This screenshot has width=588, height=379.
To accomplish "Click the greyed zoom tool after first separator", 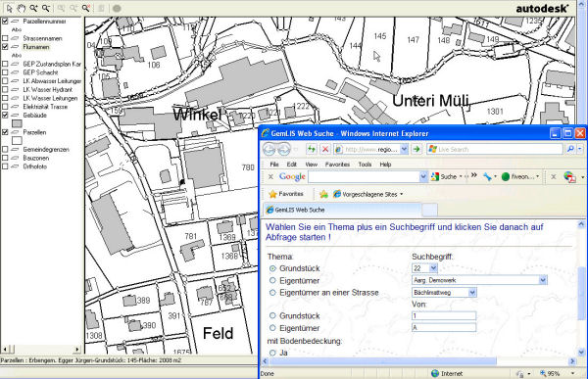I will point(62,8).
